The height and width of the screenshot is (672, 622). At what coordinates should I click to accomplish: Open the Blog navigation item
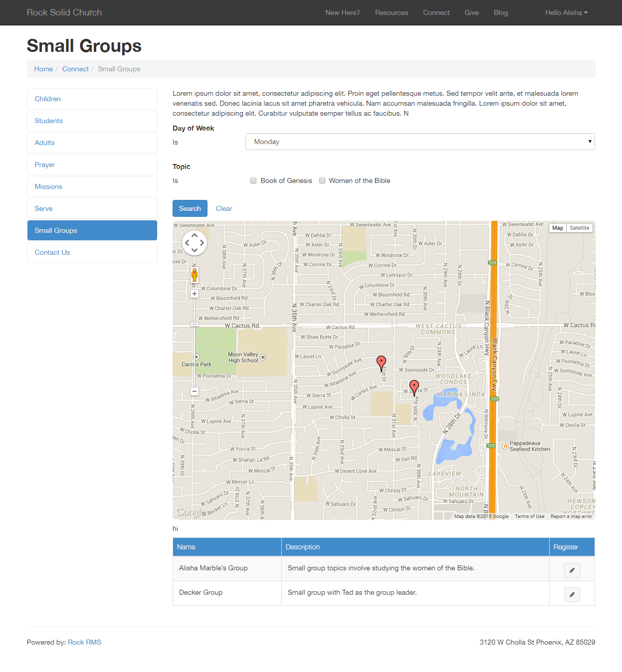[x=501, y=12]
